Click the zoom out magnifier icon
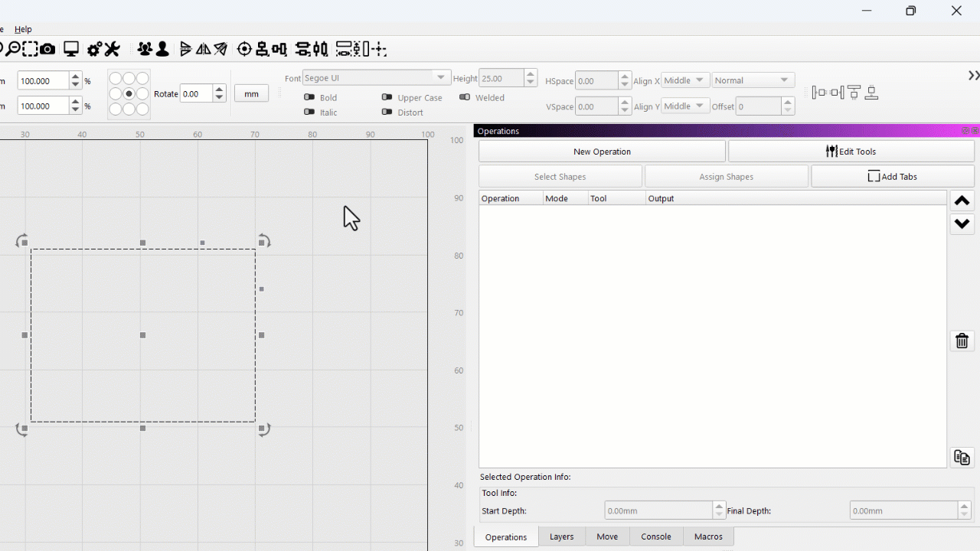The image size is (980, 551). coord(13,50)
